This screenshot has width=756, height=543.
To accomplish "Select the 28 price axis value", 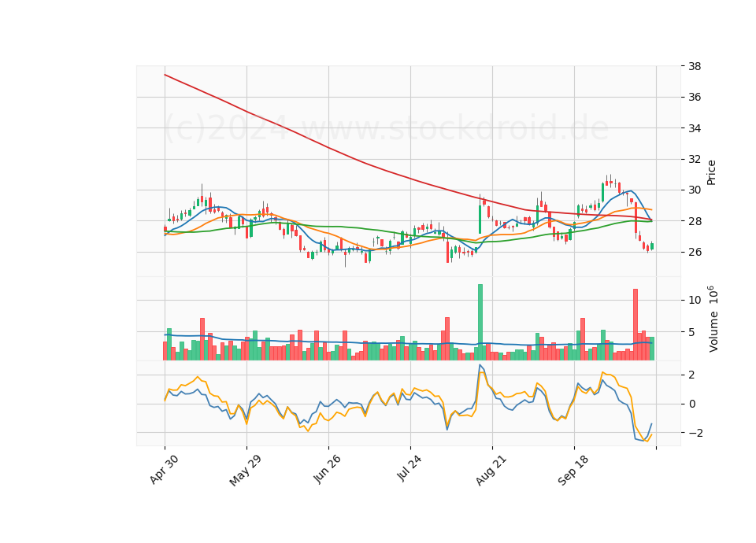I will click(x=695, y=221).
